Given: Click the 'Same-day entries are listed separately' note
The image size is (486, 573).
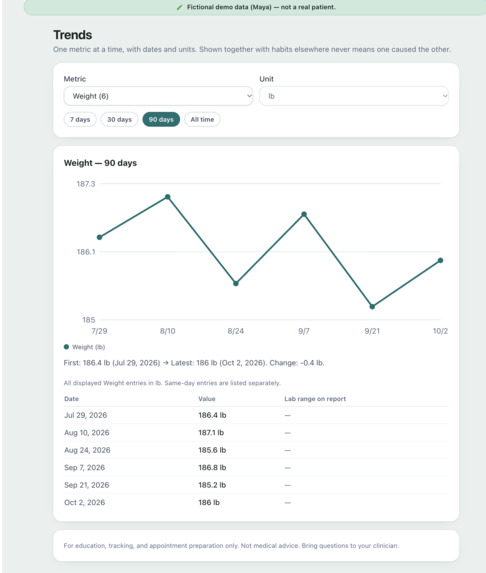Looking at the screenshot, I should point(222,383).
